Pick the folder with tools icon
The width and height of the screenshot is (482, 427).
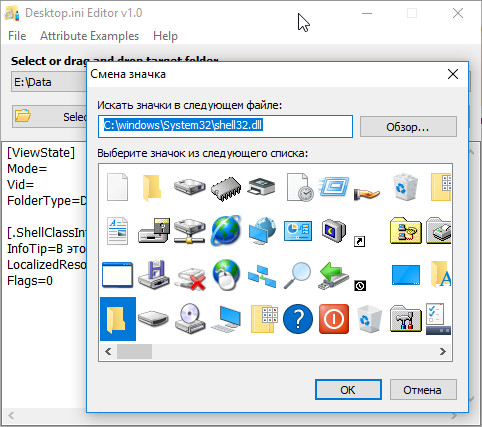(x=406, y=319)
